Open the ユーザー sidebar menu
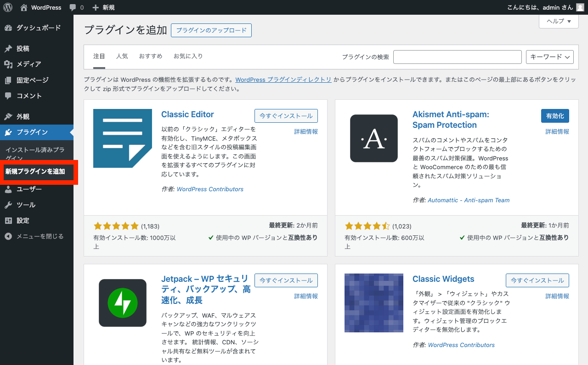The width and height of the screenshot is (588, 365). point(37,189)
